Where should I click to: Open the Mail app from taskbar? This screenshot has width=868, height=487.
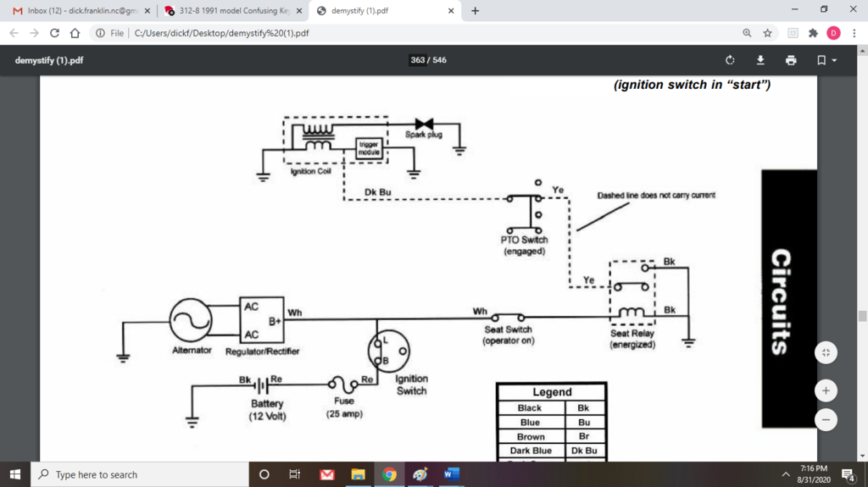coord(327,474)
